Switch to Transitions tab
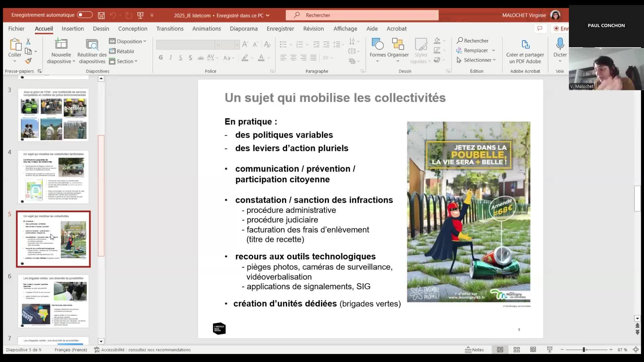 170,28
